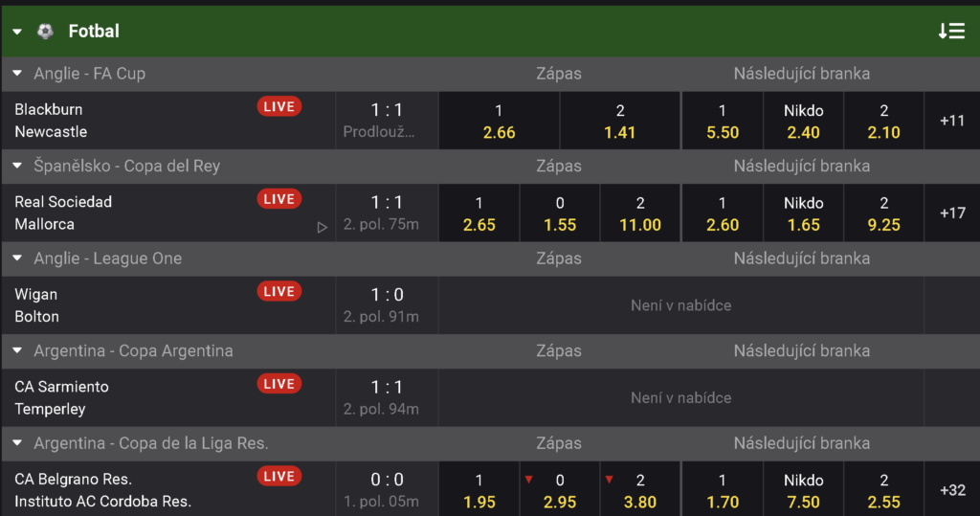Select Real Sociedad draw odds 1.55
The image size is (980, 516).
559,213
